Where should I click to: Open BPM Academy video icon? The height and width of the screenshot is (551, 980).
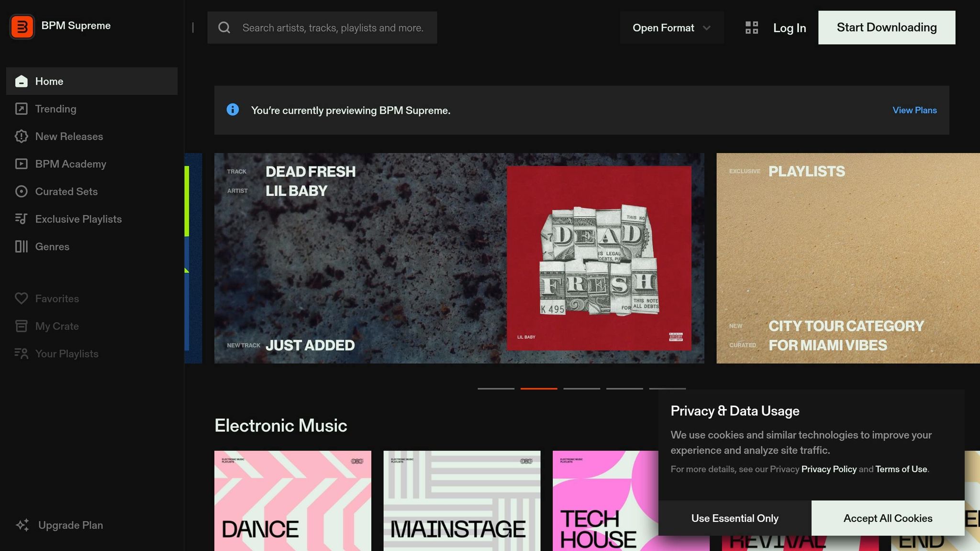click(21, 164)
